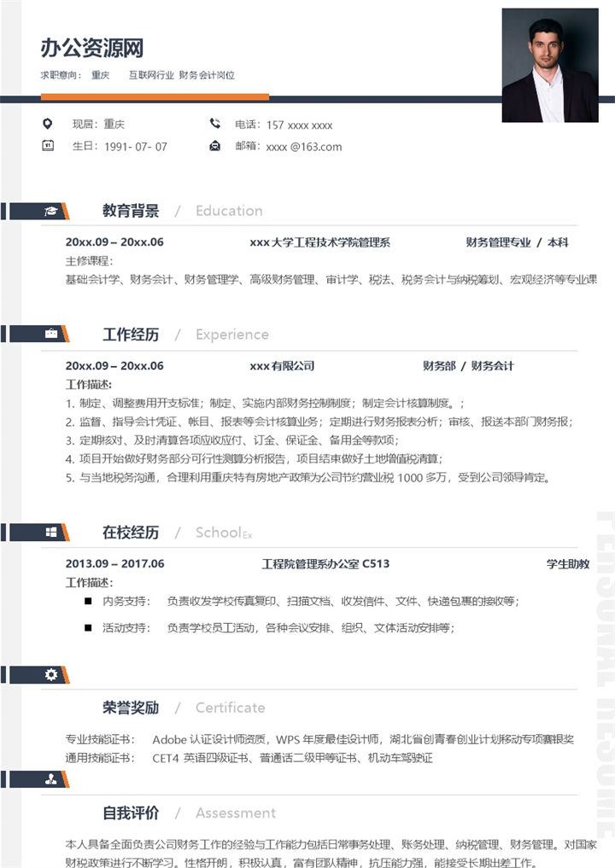
Task: Select the school name xxx大学工程技术学院管理系
Action: (319, 242)
